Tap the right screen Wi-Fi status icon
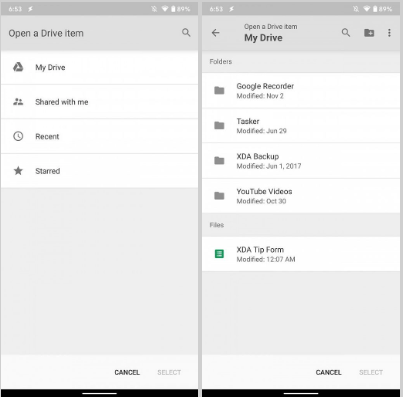403x397 pixels. pos(366,9)
